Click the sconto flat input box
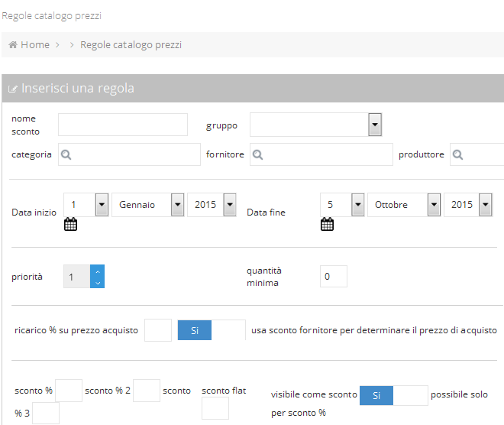The height and width of the screenshot is (425, 504). pos(215,408)
